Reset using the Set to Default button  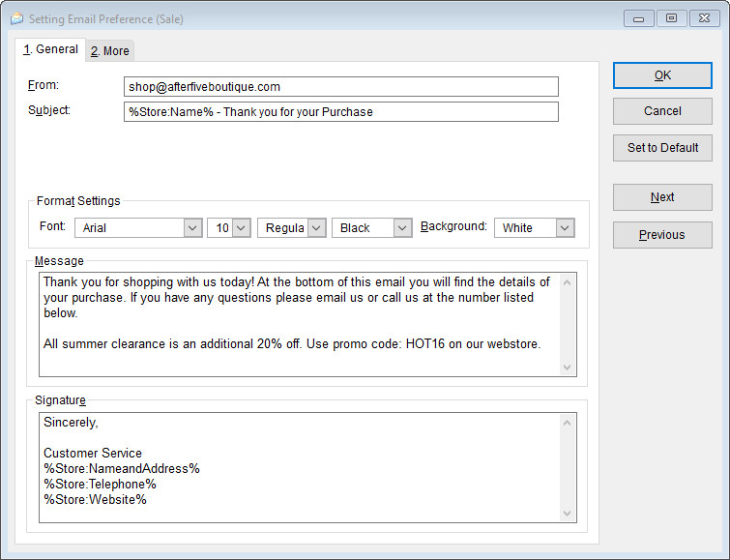tap(662, 148)
